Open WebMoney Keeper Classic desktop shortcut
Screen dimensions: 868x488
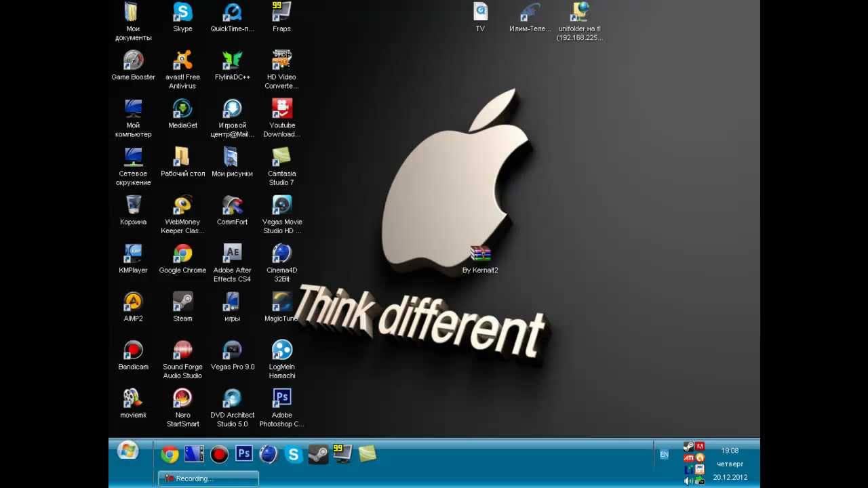182,214
